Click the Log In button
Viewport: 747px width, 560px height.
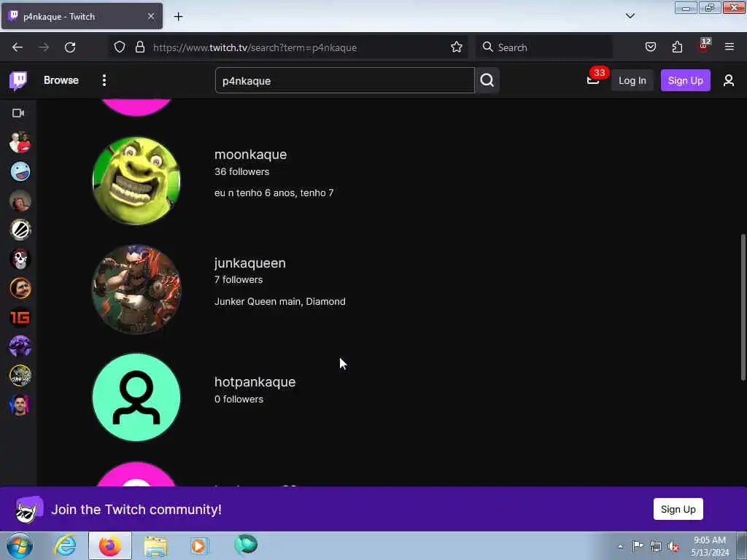[x=632, y=80]
